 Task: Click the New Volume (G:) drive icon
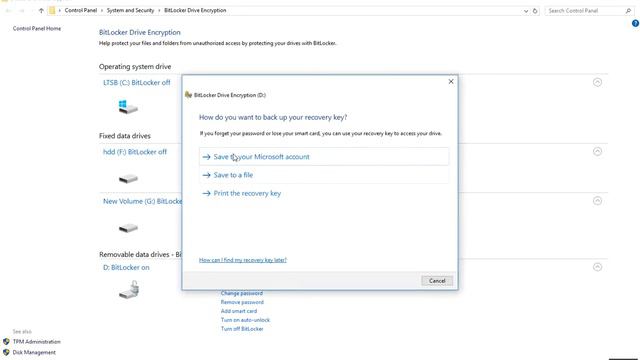point(128,228)
